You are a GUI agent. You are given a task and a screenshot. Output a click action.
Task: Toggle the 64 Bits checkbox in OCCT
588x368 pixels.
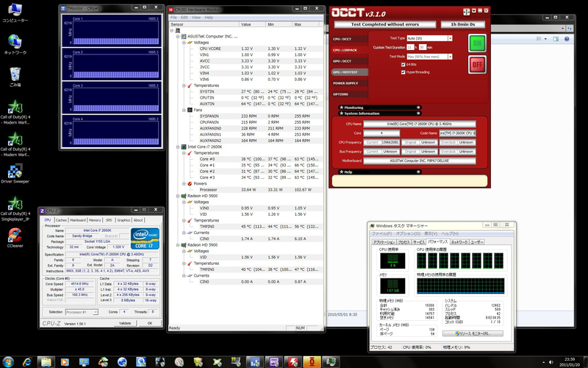pos(403,65)
